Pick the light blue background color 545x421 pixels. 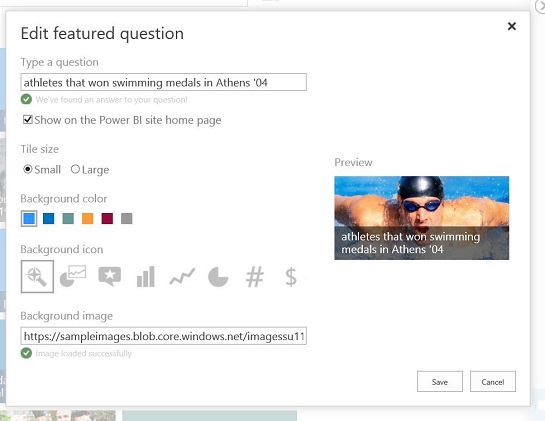29,219
